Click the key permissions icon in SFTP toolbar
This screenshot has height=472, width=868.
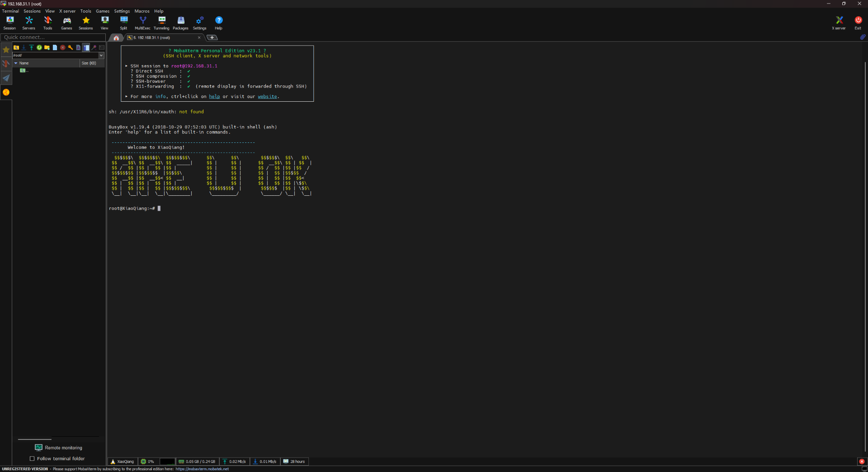coord(71,47)
